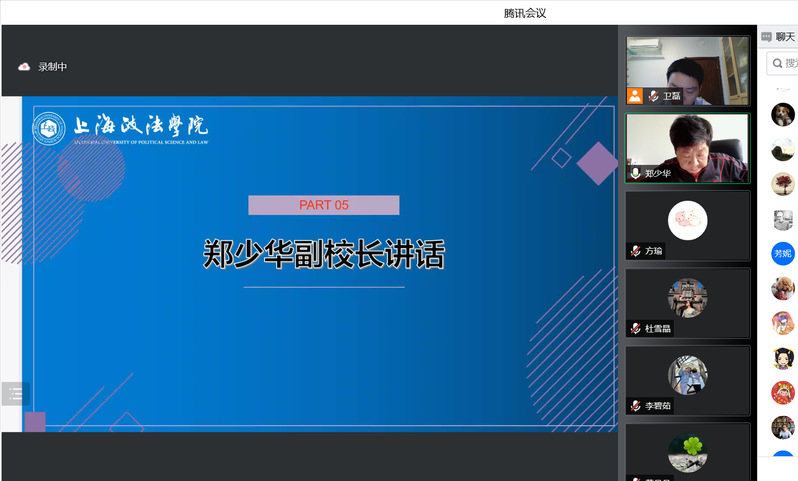Open the 聊天 chat panel tab
This screenshot has height=481, width=798.
[x=785, y=36]
